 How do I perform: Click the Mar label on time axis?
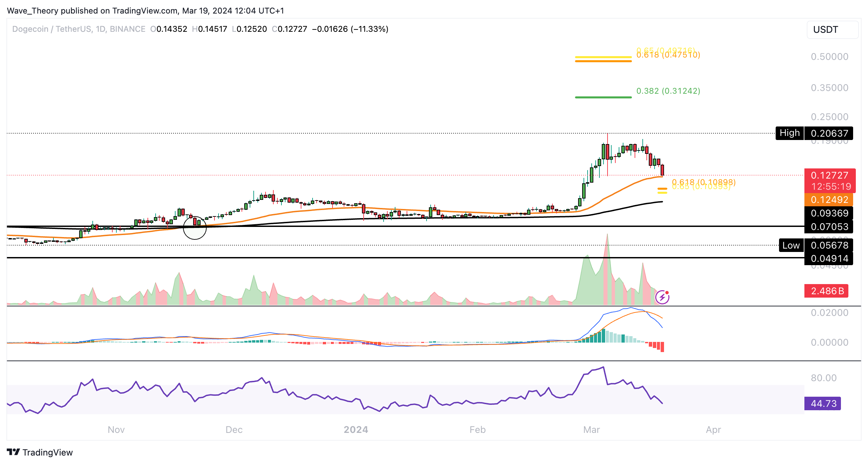pos(591,430)
